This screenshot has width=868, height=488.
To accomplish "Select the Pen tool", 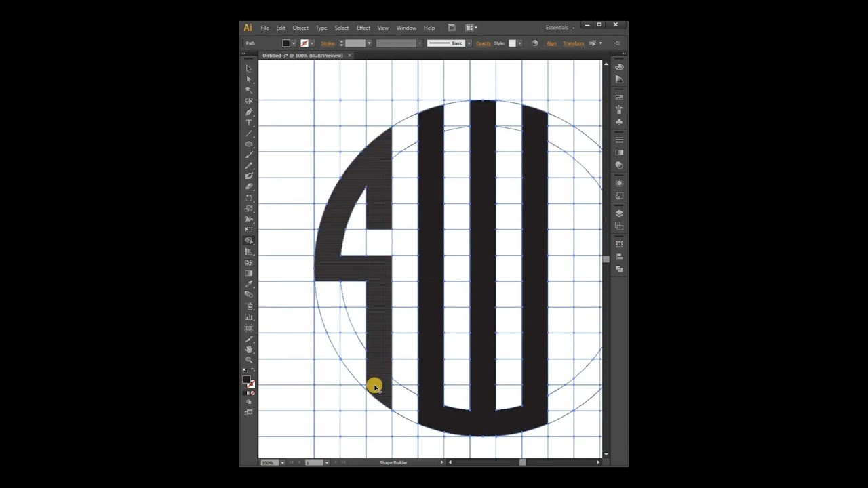I will 249,113.
